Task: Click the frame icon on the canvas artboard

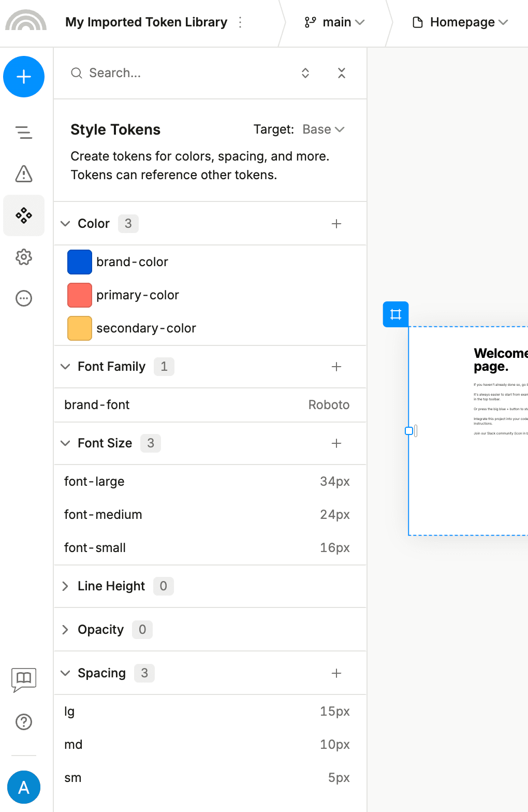Action: coord(396,314)
